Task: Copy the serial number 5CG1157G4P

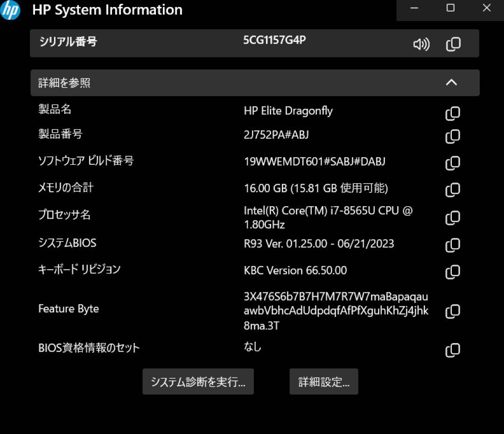Action: coord(453,44)
